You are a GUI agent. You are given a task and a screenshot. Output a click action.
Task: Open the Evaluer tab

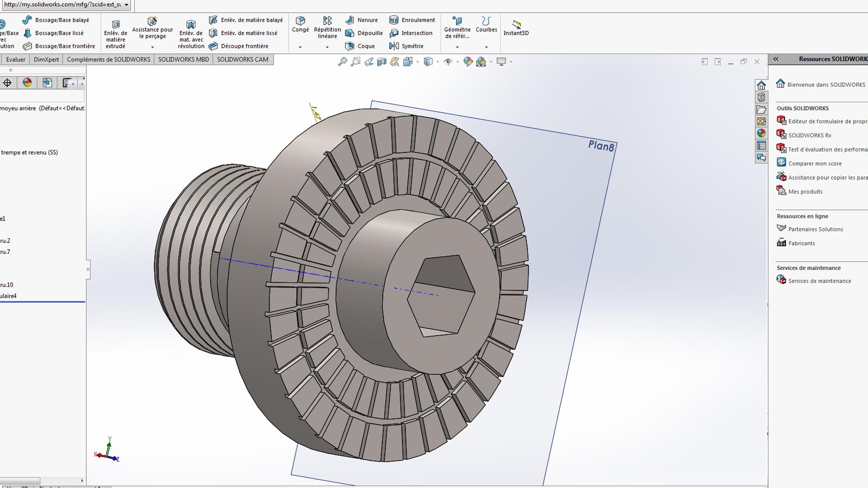pos(16,59)
